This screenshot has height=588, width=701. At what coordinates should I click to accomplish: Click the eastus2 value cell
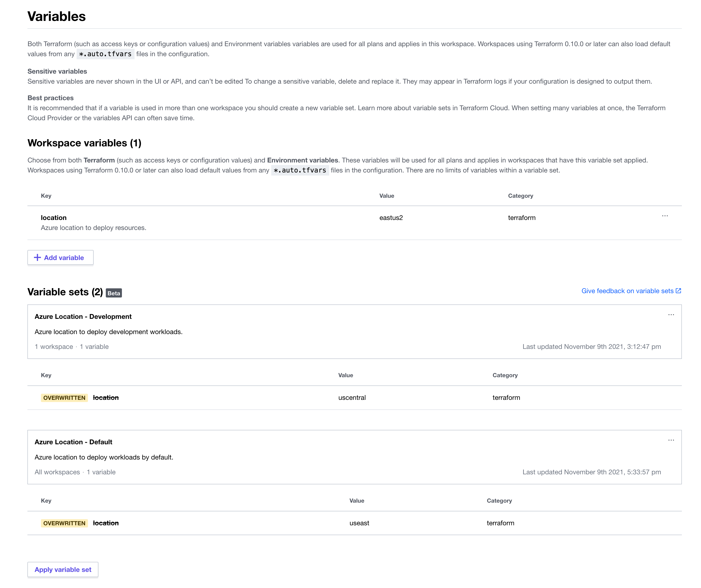(x=391, y=218)
